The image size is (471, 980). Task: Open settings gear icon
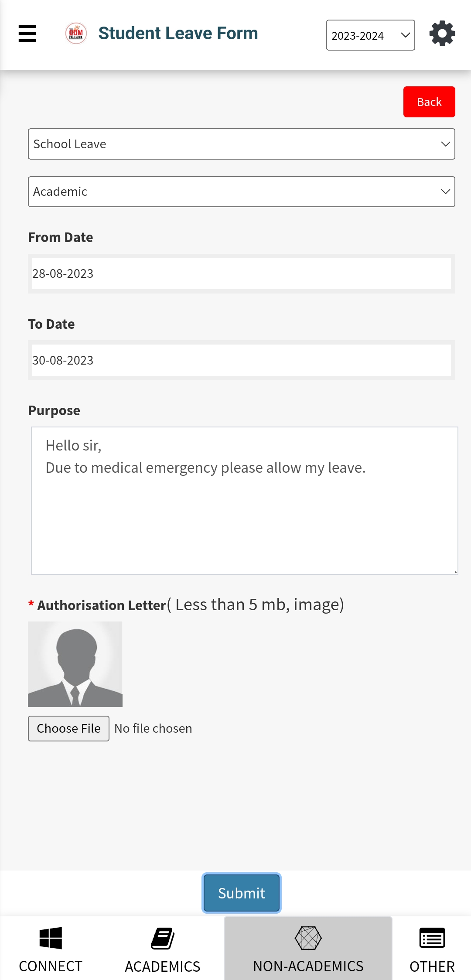[x=442, y=34]
